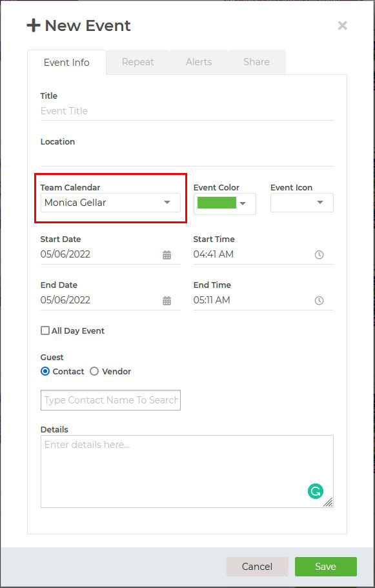Select the Contact guest radio button

tap(45, 371)
